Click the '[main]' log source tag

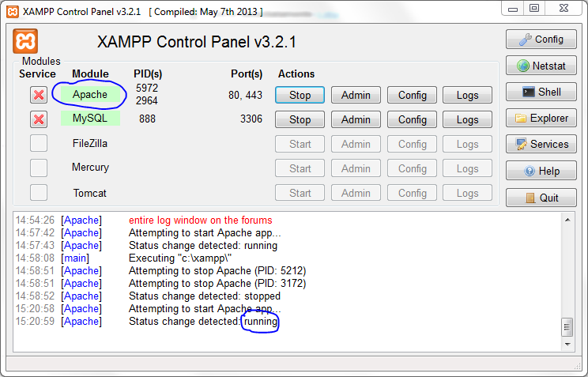(x=75, y=258)
